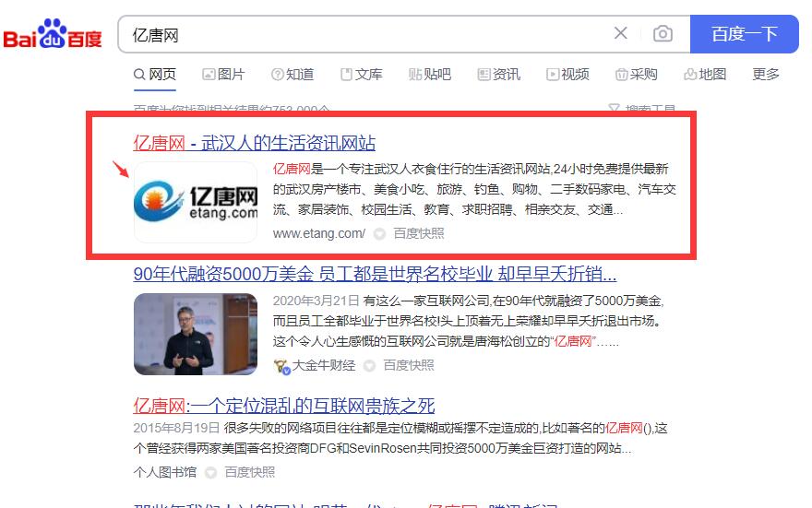The height and width of the screenshot is (508, 812).
Task: Click the icon next to www.etang.com/
Action: (379, 234)
